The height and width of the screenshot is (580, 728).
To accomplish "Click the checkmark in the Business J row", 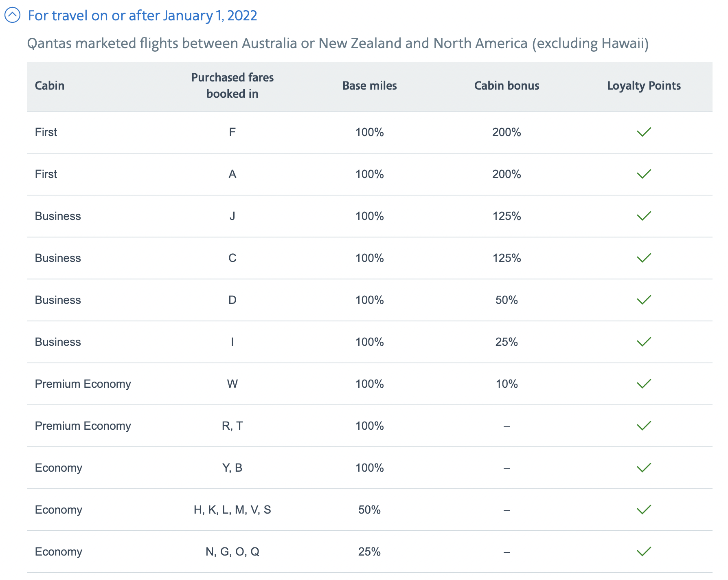I will (x=644, y=216).
